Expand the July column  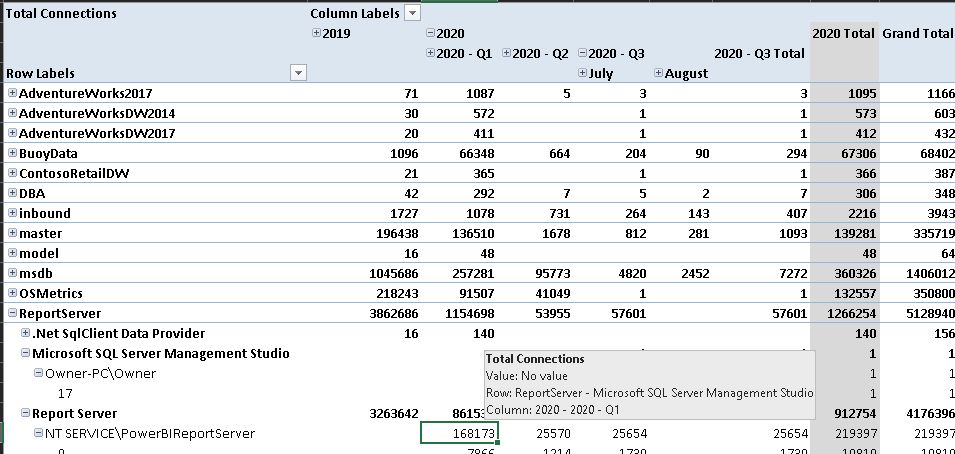[x=582, y=73]
